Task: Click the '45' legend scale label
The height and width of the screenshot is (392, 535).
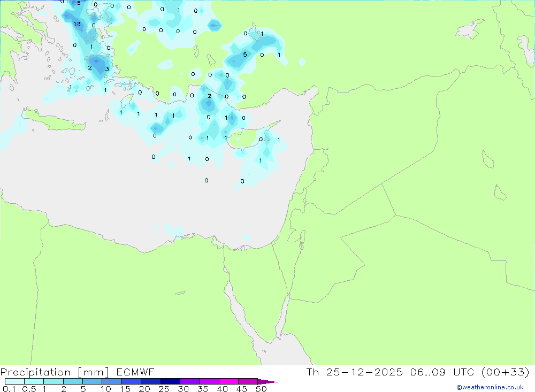Action: [x=242, y=389]
